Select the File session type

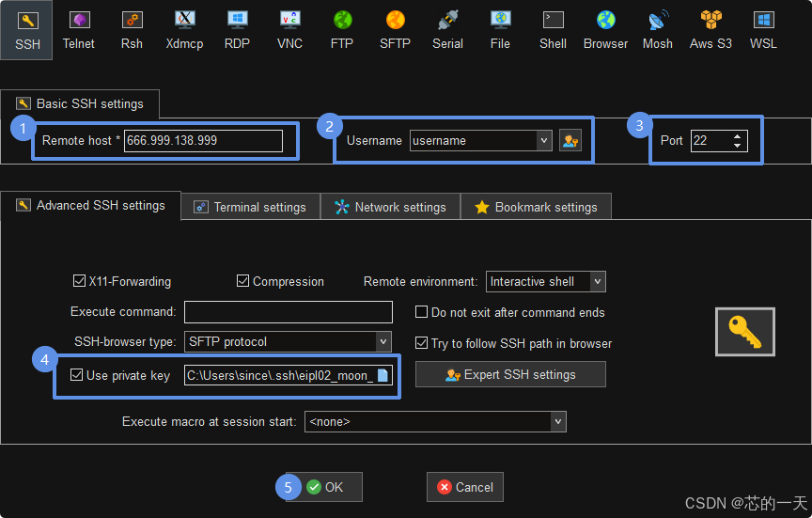[x=500, y=30]
